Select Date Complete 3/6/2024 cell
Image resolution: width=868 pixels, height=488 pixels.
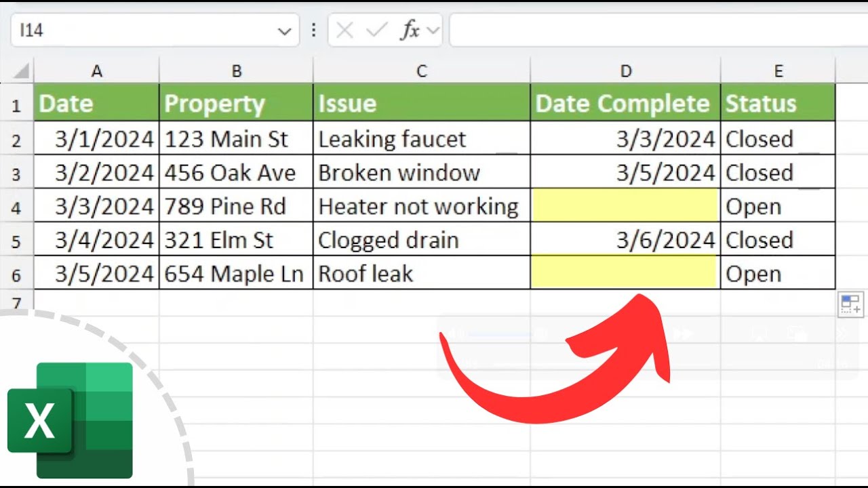tap(625, 241)
